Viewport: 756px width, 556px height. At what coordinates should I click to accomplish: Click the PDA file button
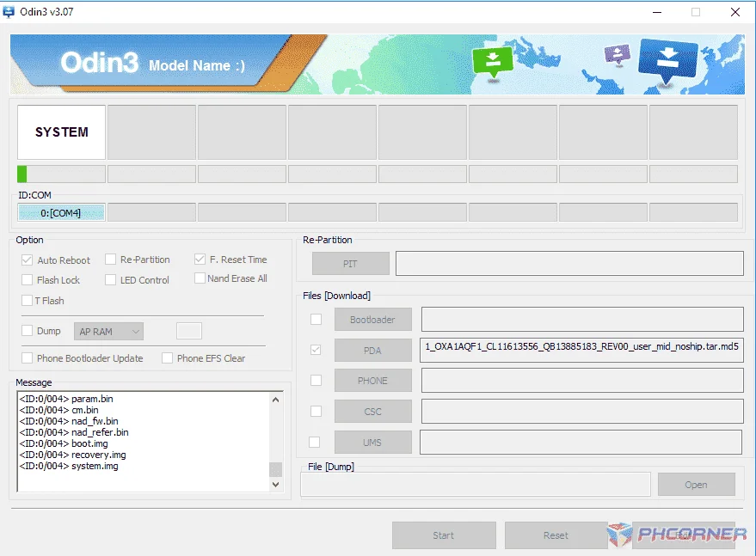click(x=372, y=351)
